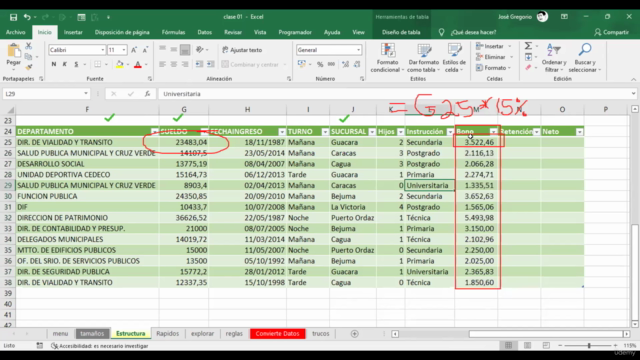Image resolution: width=640 pixels, height=360 pixels.
Task: Click the Accesibilidad status bar message
Action: coord(100,346)
